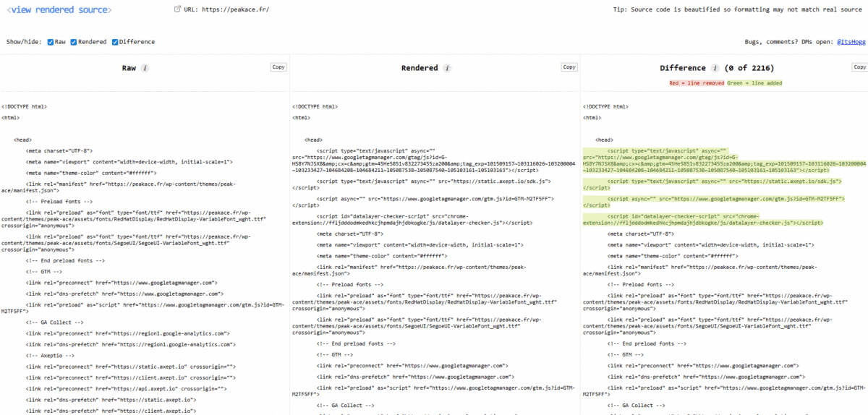Copy the Raw column source

click(278, 67)
